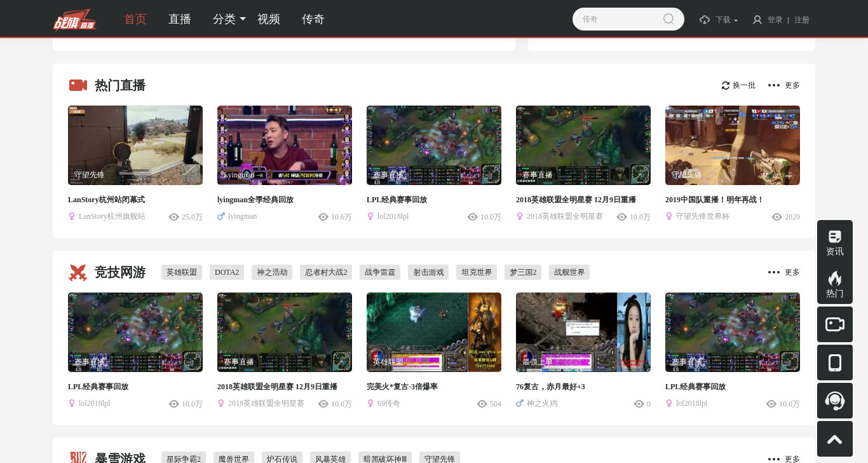Click the back-to-top arrow button
The width and height of the screenshot is (868, 463).
(835, 439)
